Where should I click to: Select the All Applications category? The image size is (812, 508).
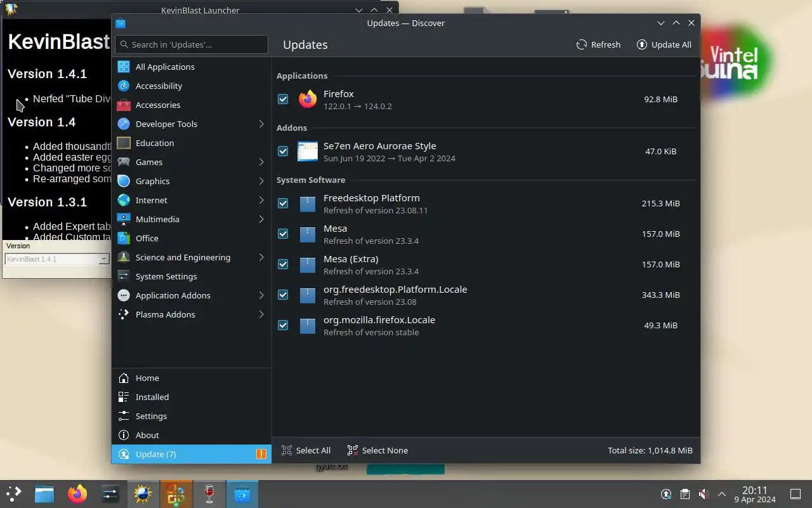[x=192, y=67]
